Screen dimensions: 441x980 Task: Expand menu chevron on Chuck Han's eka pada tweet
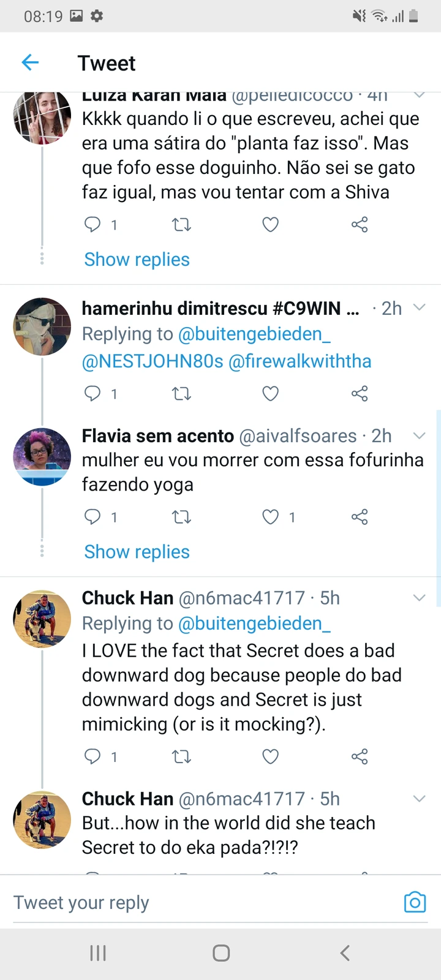click(x=420, y=799)
